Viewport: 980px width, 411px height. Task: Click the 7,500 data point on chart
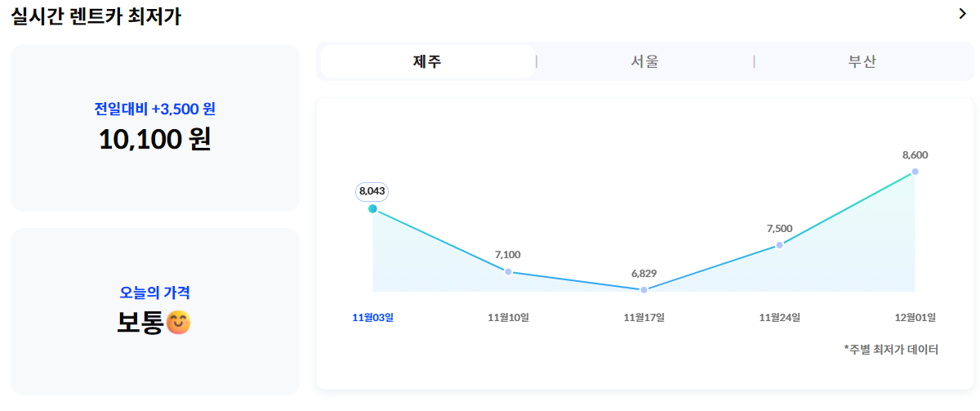(x=779, y=244)
